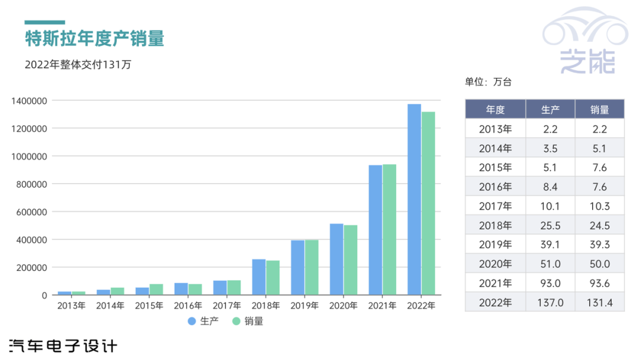Click y-axis label 1200000

[x=29, y=129]
